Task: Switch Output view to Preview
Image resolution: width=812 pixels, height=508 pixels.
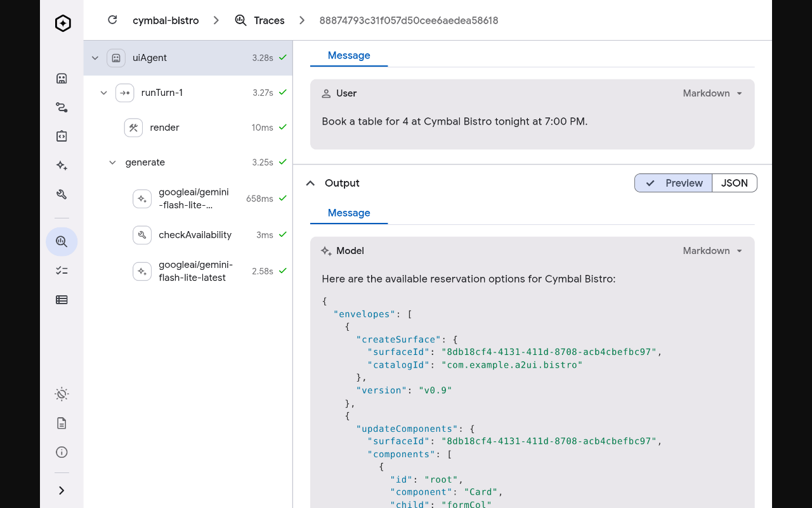Action: [674, 183]
